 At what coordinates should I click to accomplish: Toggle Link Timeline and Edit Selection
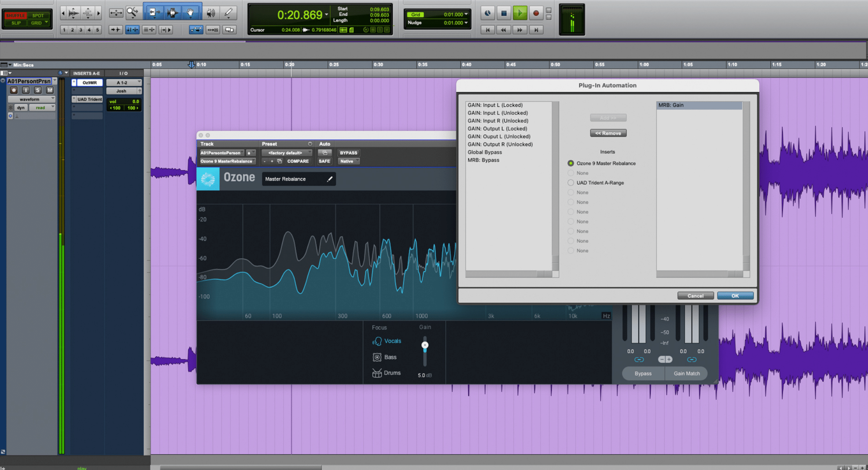tap(133, 30)
